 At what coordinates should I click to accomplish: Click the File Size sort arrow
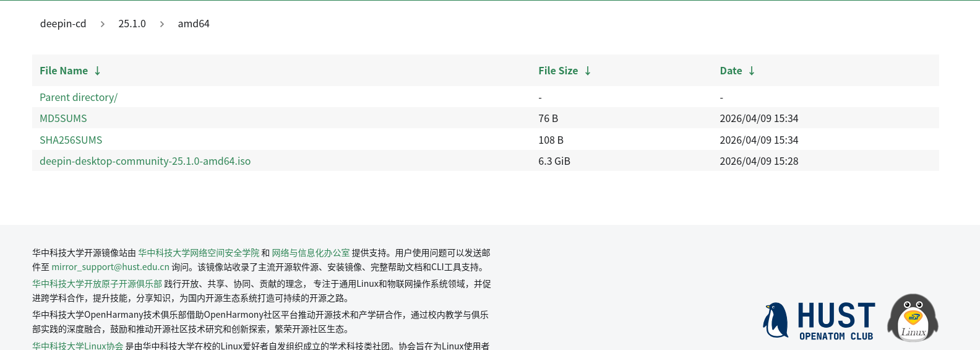pyautogui.click(x=588, y=71)
